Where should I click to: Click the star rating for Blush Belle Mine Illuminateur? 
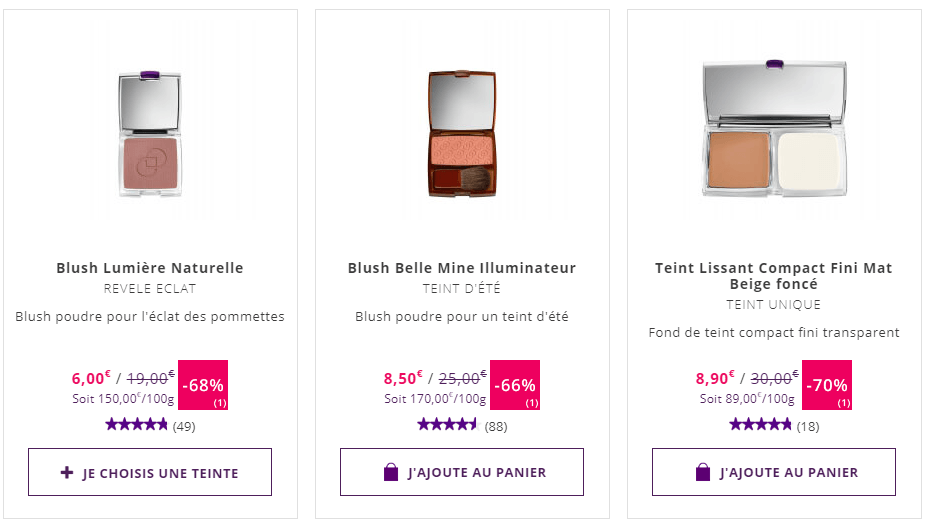pyautogui.click(x=449, y=425)
